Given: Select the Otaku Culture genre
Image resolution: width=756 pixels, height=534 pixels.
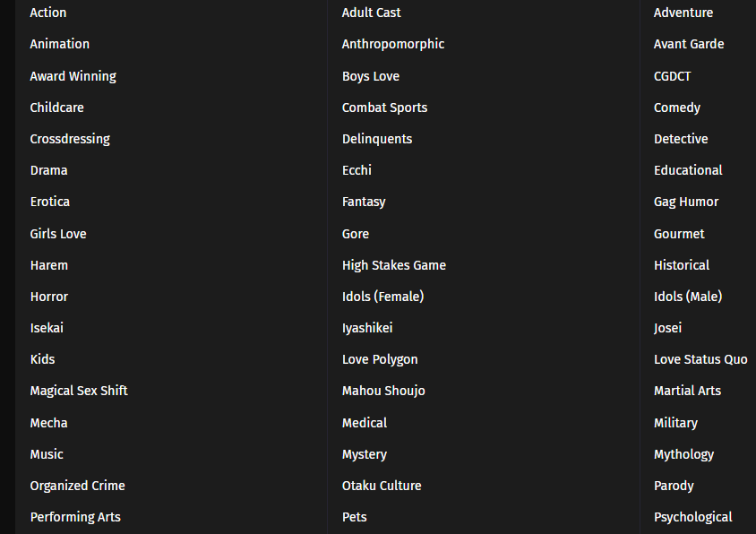Looking at the screenshot, I should (x=382, y=486).
